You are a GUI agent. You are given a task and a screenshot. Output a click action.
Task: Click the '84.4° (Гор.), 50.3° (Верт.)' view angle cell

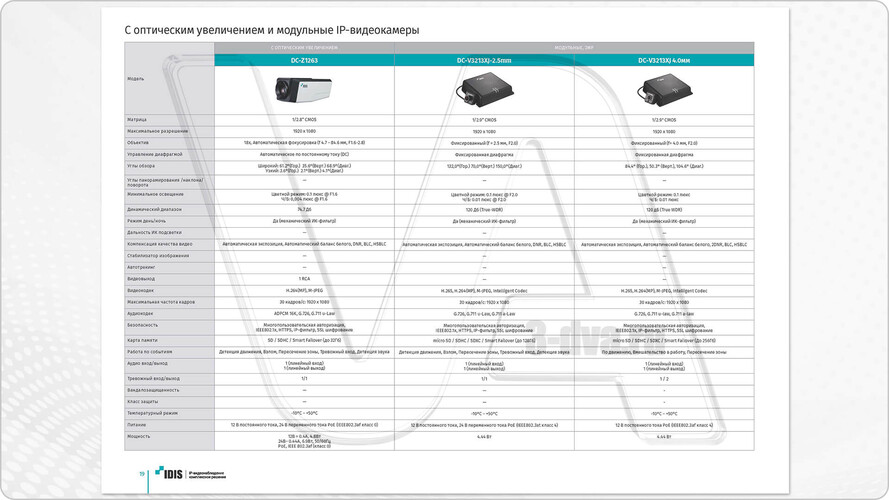tap(664, 166)
